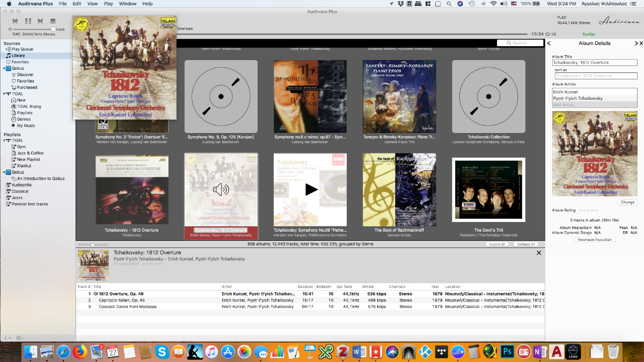644x362 pixels.
Task: Close the Album Details panel
Action: [640, 43]
